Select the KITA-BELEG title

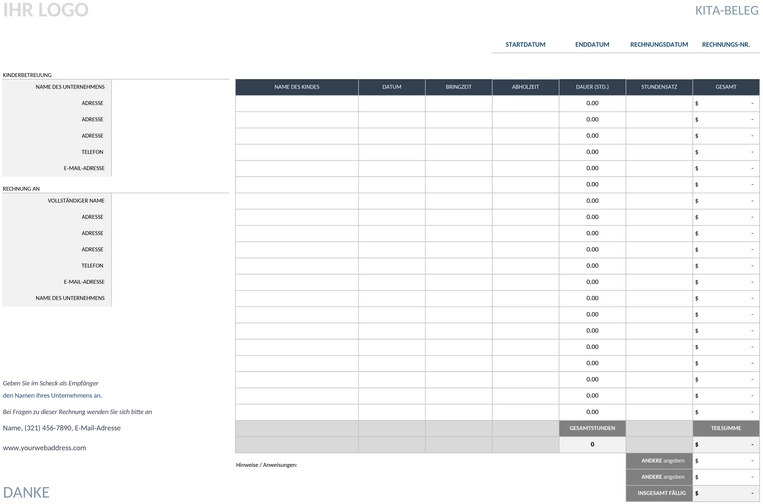point(727,10)
